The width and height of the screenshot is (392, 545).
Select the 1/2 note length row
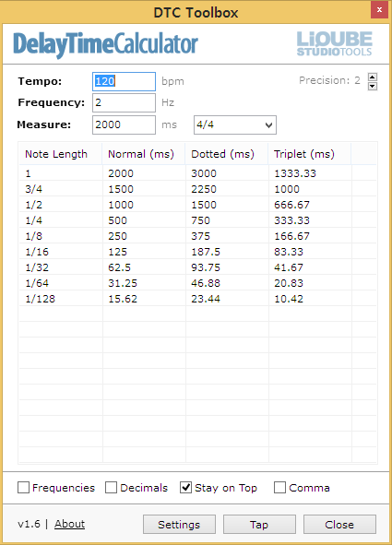click(x=197, y=205)
